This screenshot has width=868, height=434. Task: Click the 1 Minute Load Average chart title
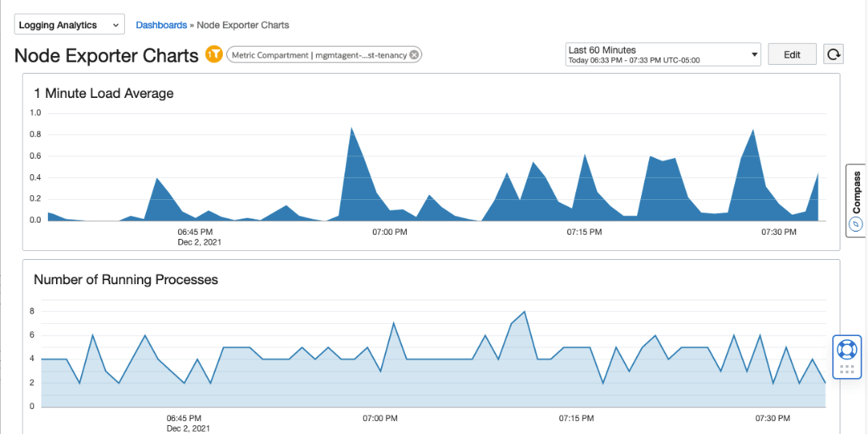(104, 93)
